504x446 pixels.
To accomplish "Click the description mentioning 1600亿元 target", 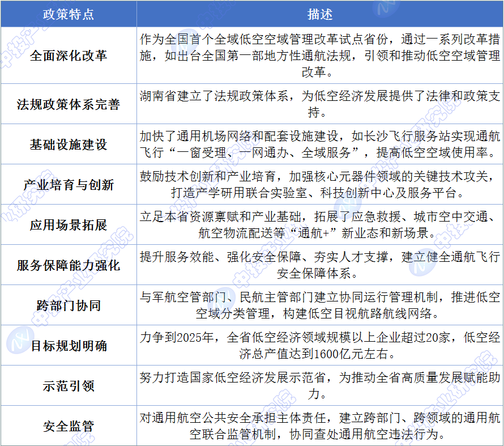I will pyautogui.click(x=320, y=346).
